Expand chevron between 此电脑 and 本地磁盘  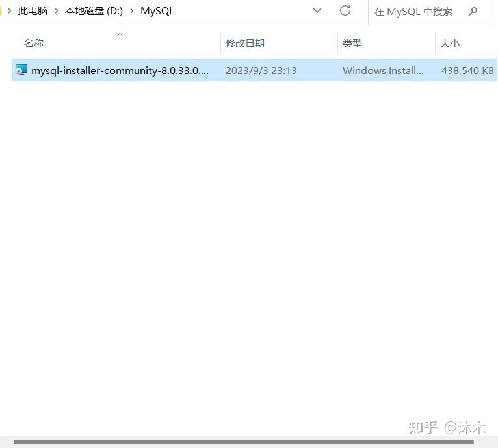56,11
